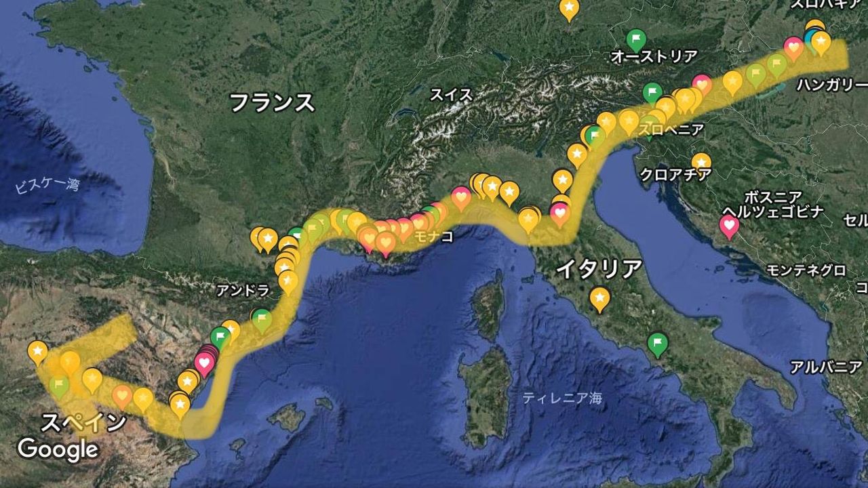The height and width of the screenshot is (488, 868).
Task: Select the スイス country label
Action: [x=452, y=95]
